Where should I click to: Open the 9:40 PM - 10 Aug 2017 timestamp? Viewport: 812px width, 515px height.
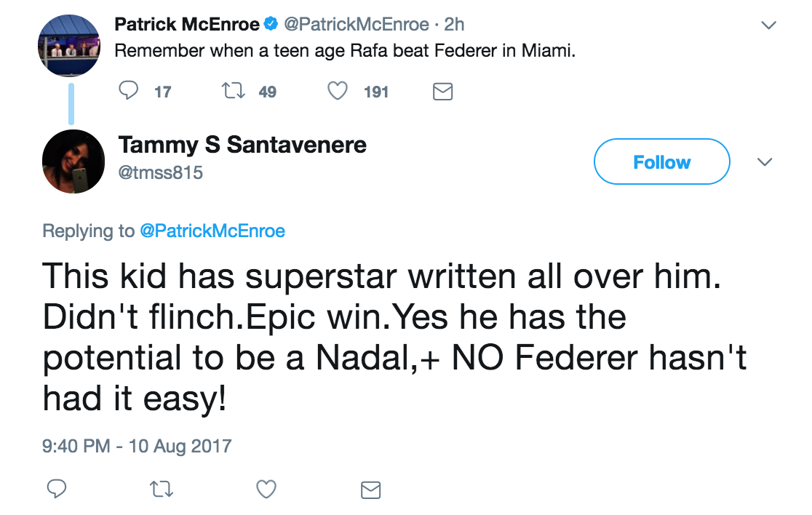[x=137, y=445]
